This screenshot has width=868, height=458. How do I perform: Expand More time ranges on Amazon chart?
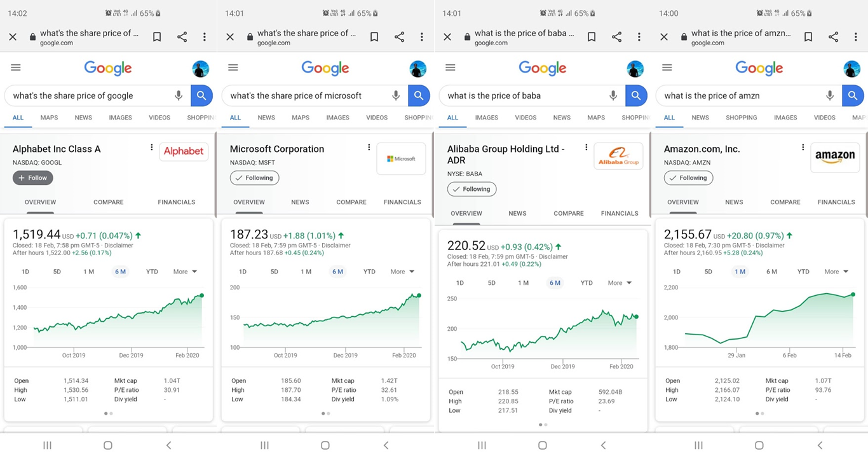pyautogui.click(x=836, y=272)
